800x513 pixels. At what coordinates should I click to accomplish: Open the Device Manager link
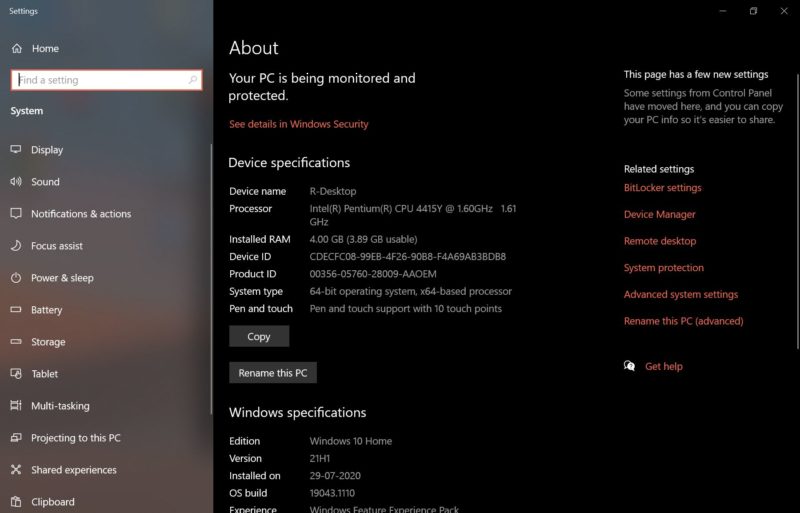click(659, 214)
